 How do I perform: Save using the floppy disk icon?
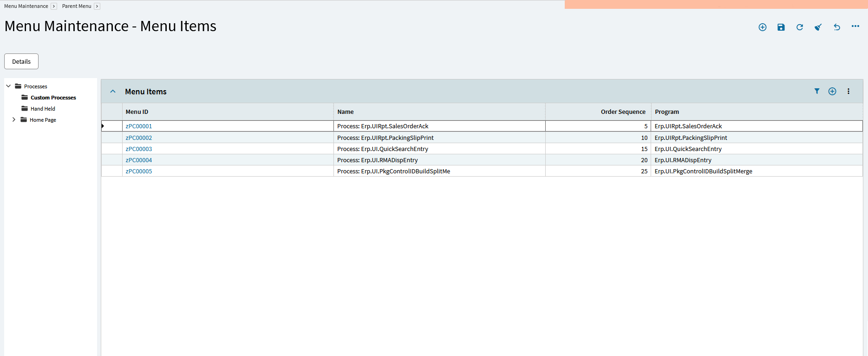coord(781,27)
